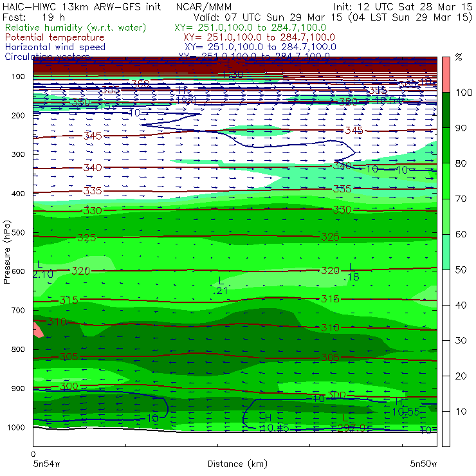Click the light green 60–70% colorbar segment
Viewport: 476px width, 476px height.
click(x=446, y=216)
